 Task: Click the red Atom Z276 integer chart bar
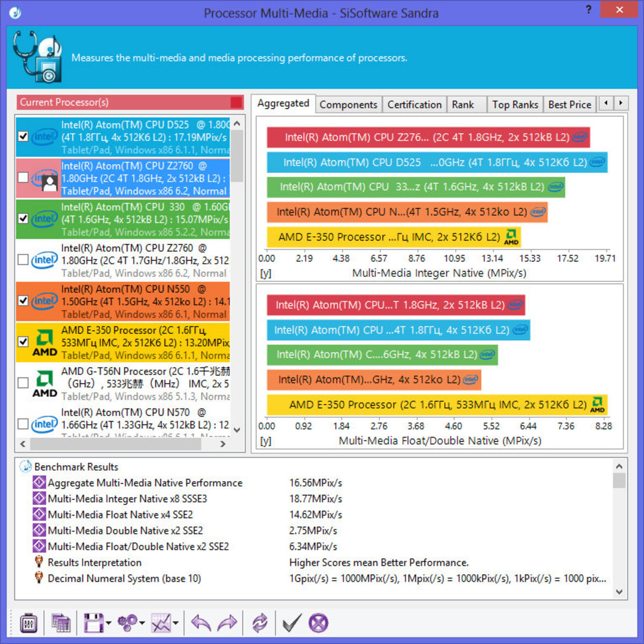[428, 137]
